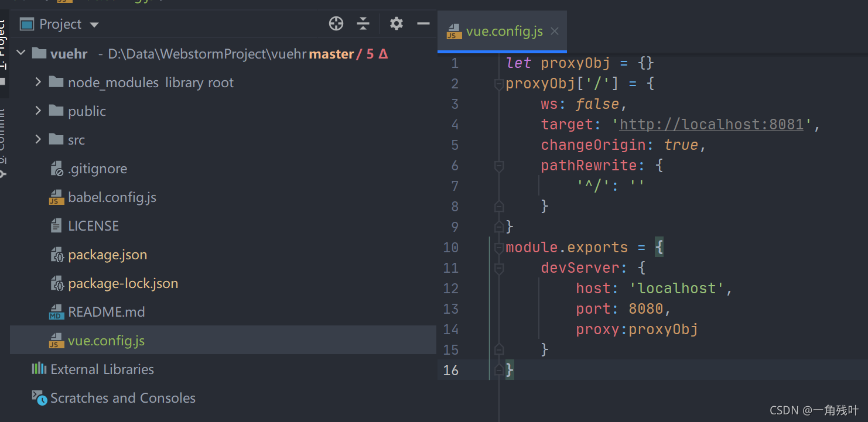Click the vue.config.js tab JS icon
This screenshot has width=868, height=422.
(454, 32)
